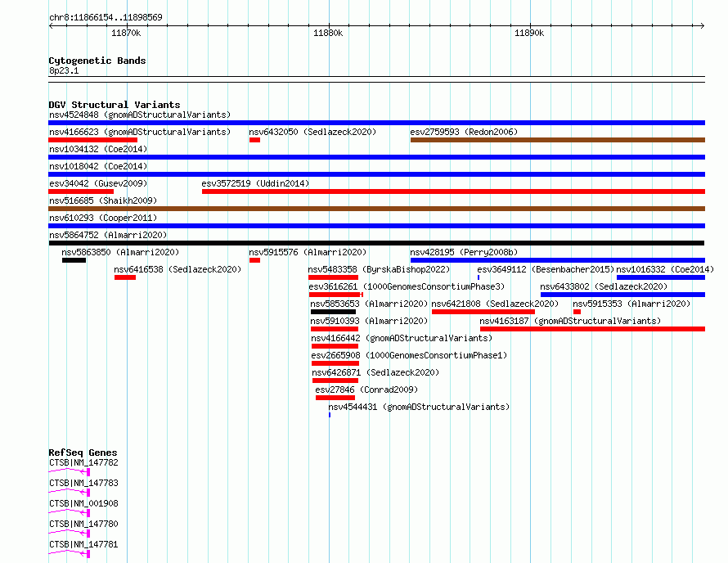Select nsv4166442 gnomADStructuralVariants label
728x563 pixels.
click(x=402, y=338)
